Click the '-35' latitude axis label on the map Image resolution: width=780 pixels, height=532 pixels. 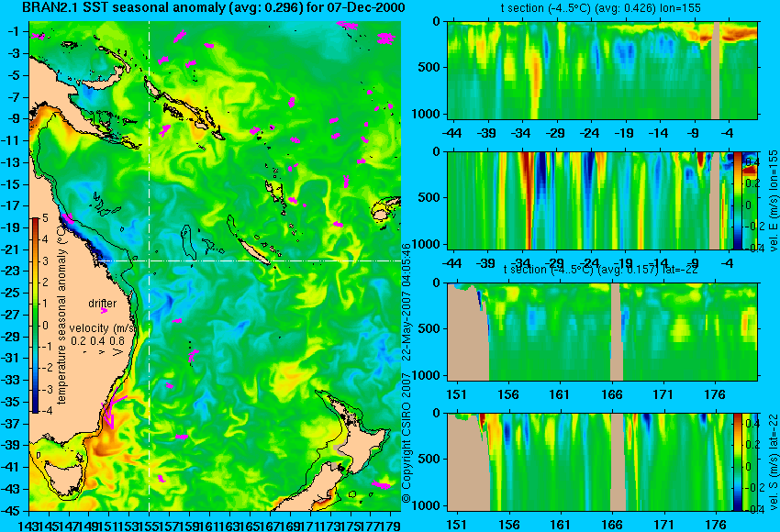(x=11, y=403)
